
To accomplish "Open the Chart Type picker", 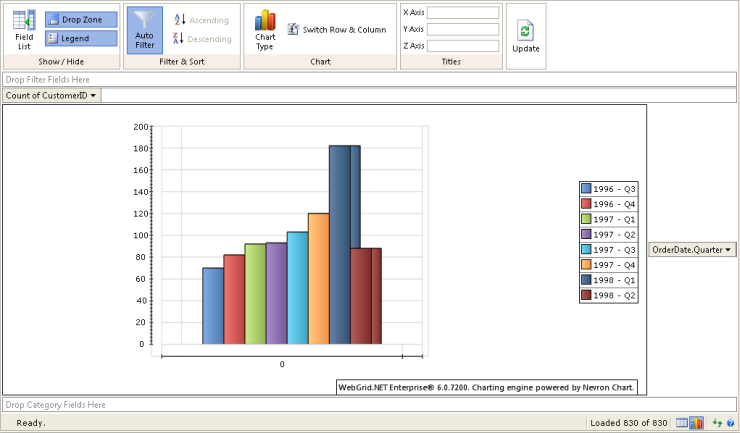I will pyautogui.click(x=265, y=29).
